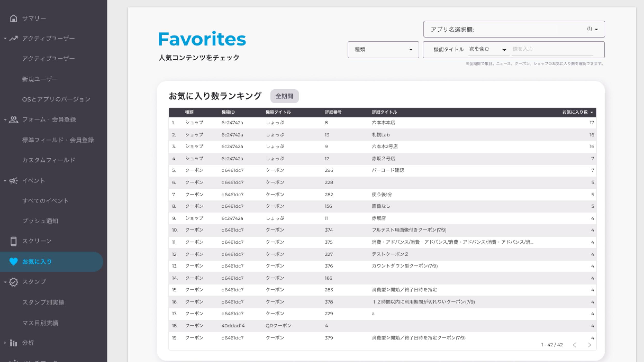The width and height of the screenshot is (644, 362).
Task: Open 標準フィールド・会員登録 in sidebar
Action: 58,140
